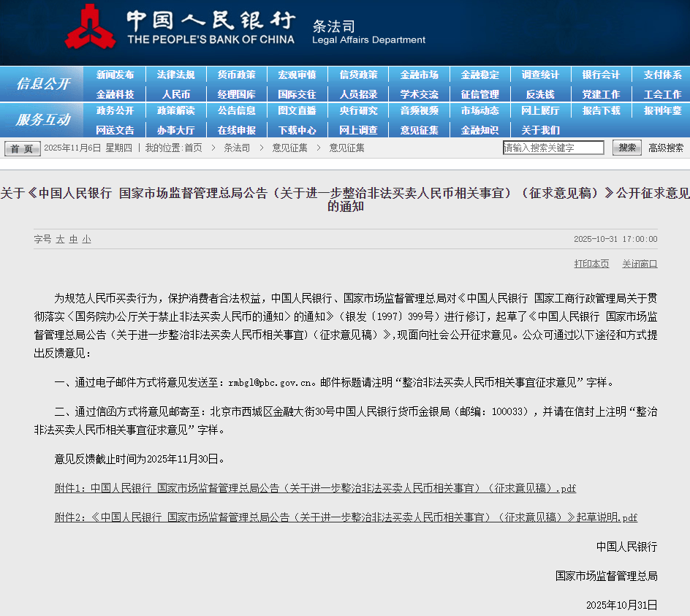Open 高级搜索 advanced search
Screen dimensions: 690x616
point(666,148)
